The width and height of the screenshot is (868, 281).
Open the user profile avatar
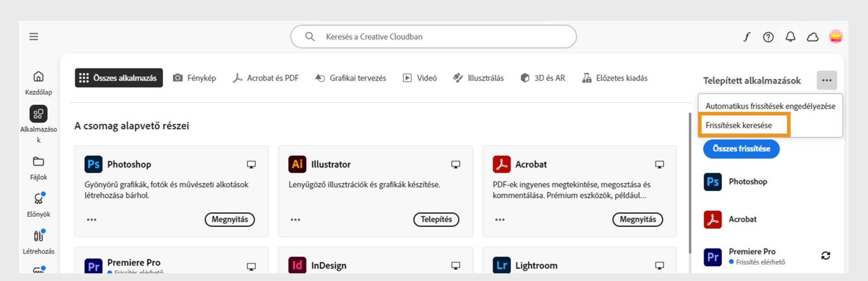click(x=835, y=37)
